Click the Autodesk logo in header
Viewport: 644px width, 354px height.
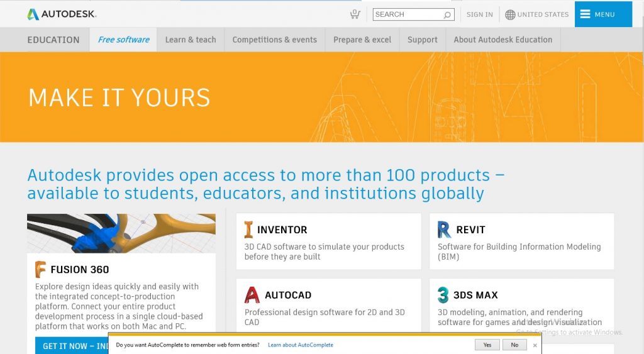[x=62, y=14]
